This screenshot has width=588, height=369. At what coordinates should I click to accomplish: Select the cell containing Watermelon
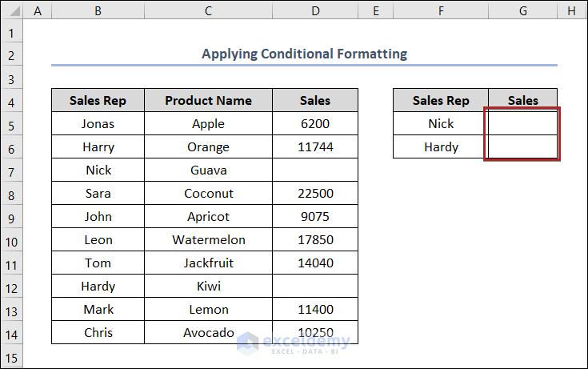click(208, 240)
